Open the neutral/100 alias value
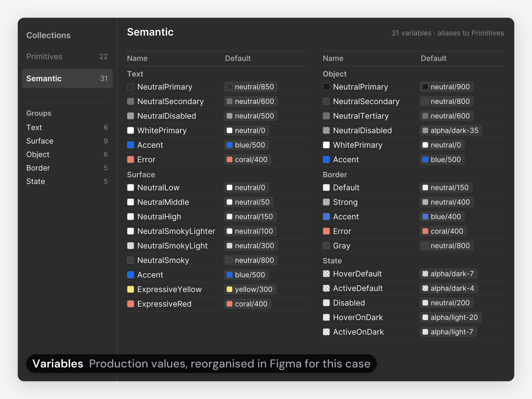 [250, 231]
